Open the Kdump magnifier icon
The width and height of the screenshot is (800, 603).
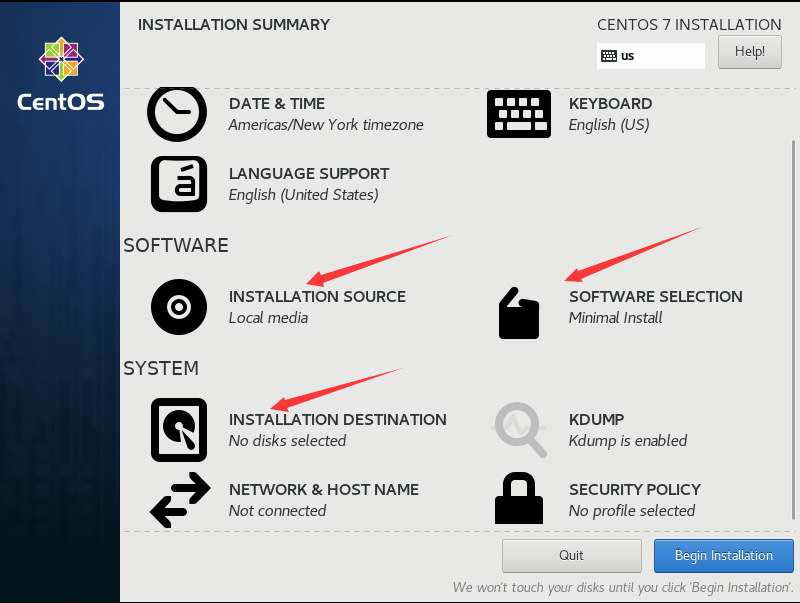[519, 430]
